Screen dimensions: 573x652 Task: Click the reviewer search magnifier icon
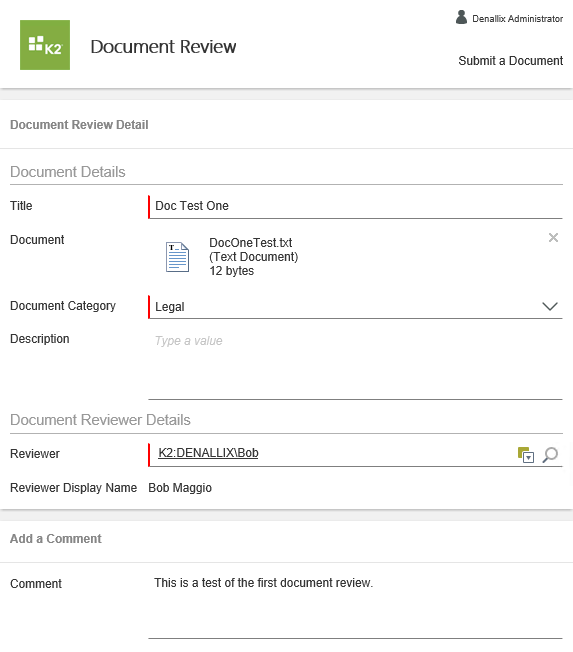pyautogui.click(x=550, y=454)
